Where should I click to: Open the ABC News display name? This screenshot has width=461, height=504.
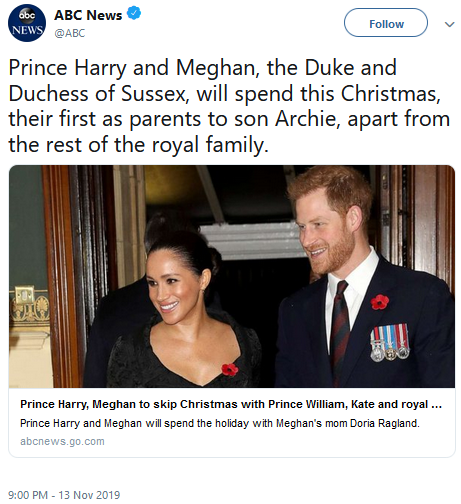88,15
